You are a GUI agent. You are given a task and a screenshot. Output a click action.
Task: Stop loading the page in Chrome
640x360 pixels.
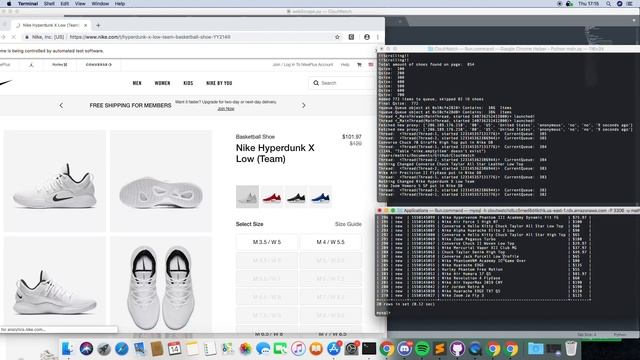13,37
